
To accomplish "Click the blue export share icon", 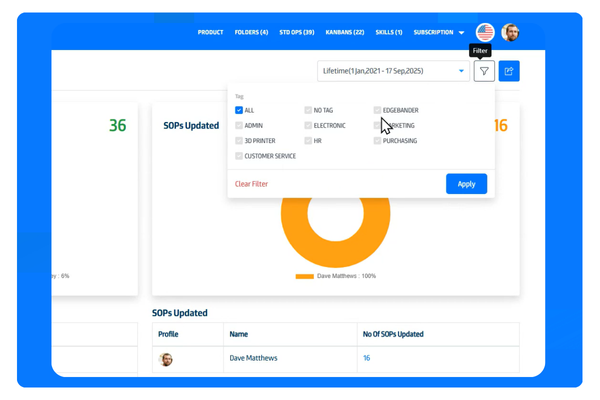I will pos(509,71).
